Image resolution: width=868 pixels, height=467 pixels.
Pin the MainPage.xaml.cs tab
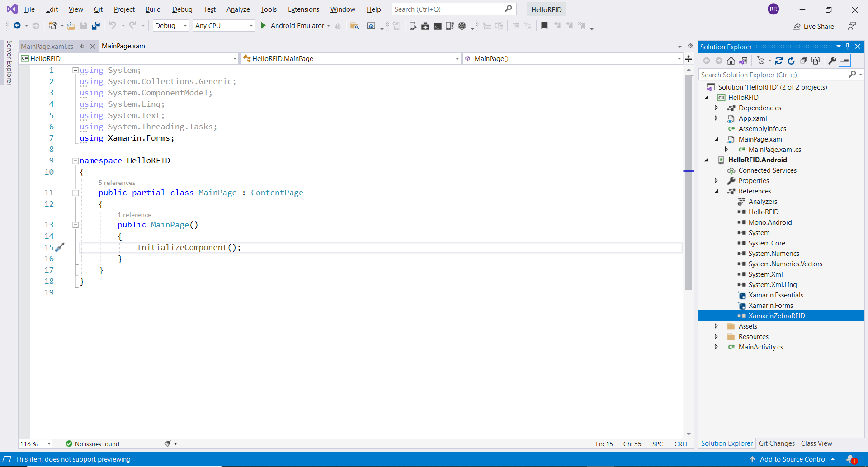pos(82,46)
